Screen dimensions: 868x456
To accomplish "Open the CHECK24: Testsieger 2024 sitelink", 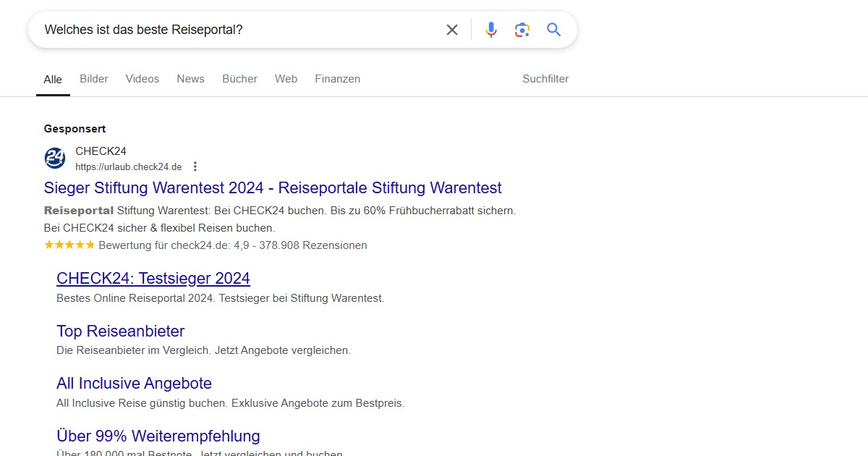I will point(153,279).
